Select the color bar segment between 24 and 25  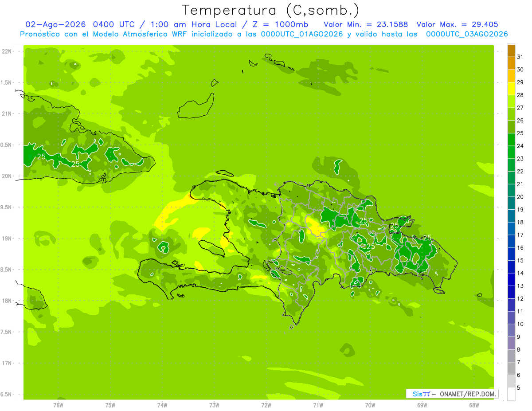511,140
